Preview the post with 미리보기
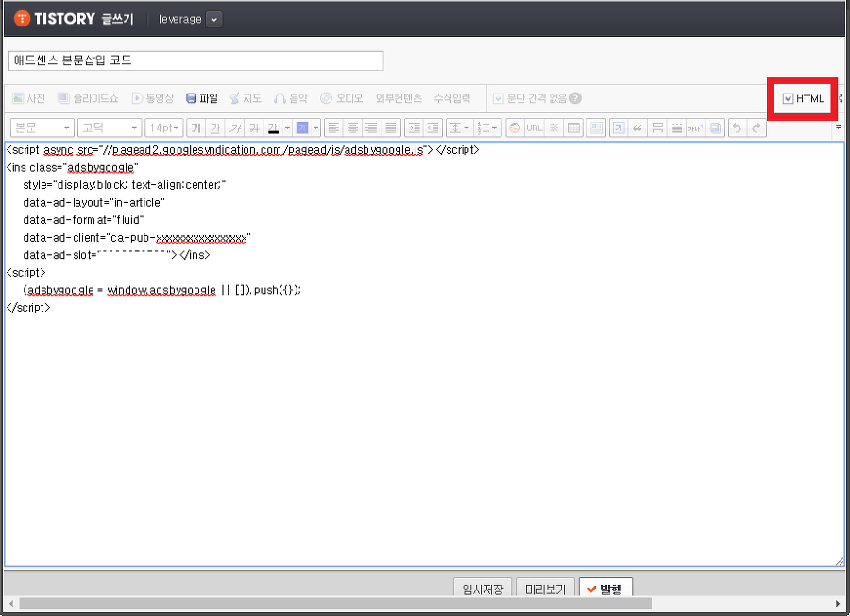This screenshot has height=616, width=850. click(x=545, y=589)
